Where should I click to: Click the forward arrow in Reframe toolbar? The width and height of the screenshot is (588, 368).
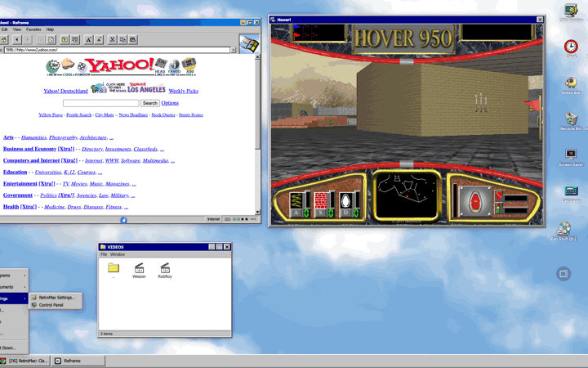(x=28, y=40)
